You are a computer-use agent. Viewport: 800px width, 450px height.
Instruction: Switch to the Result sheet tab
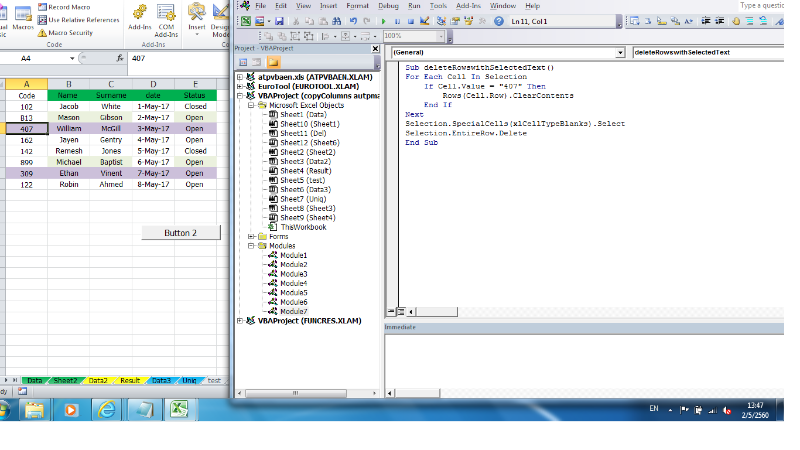130,381
